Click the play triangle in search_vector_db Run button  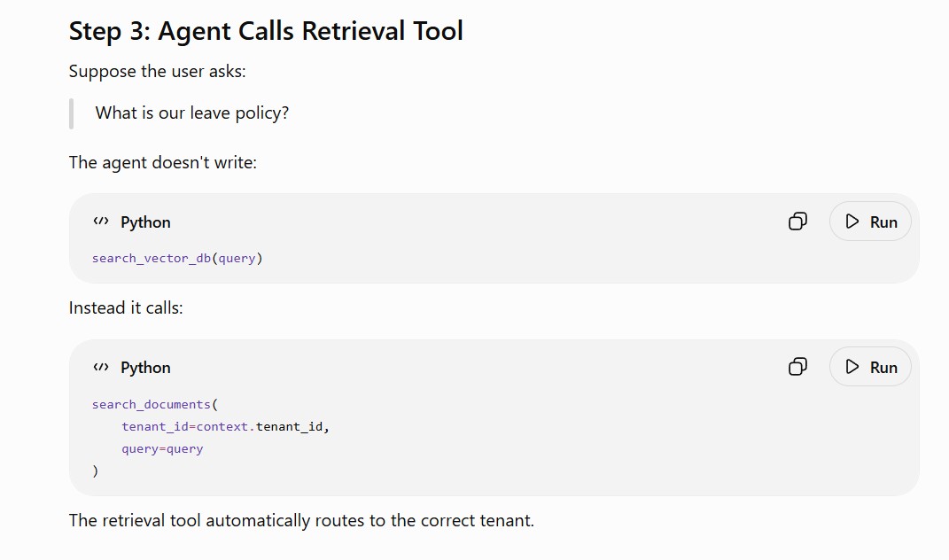click(852, 222)
